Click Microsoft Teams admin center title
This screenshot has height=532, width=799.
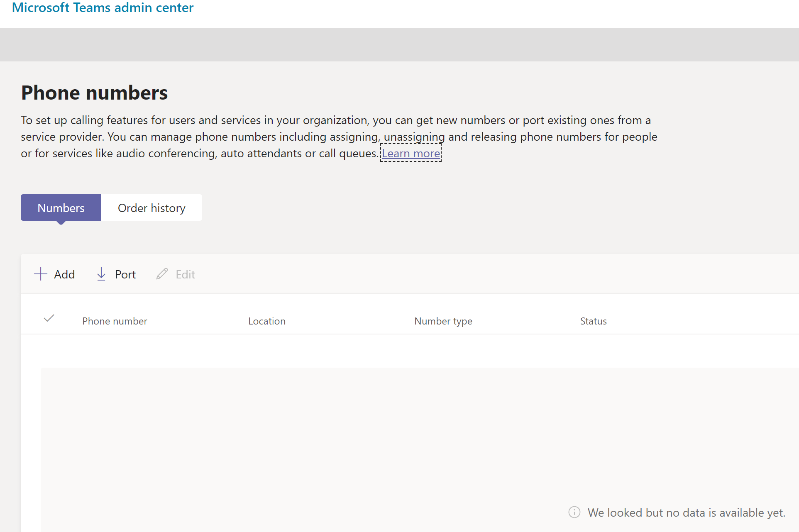coord(103,7)
